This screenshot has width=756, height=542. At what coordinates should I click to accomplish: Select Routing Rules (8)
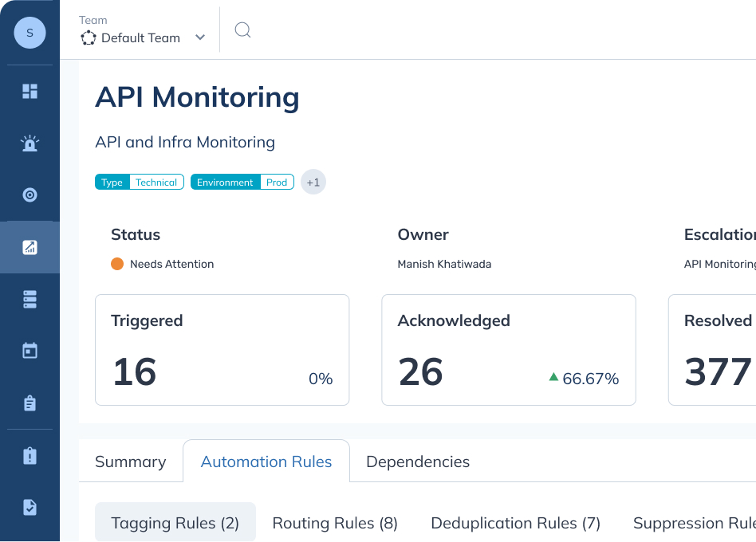tap(335, 523)
